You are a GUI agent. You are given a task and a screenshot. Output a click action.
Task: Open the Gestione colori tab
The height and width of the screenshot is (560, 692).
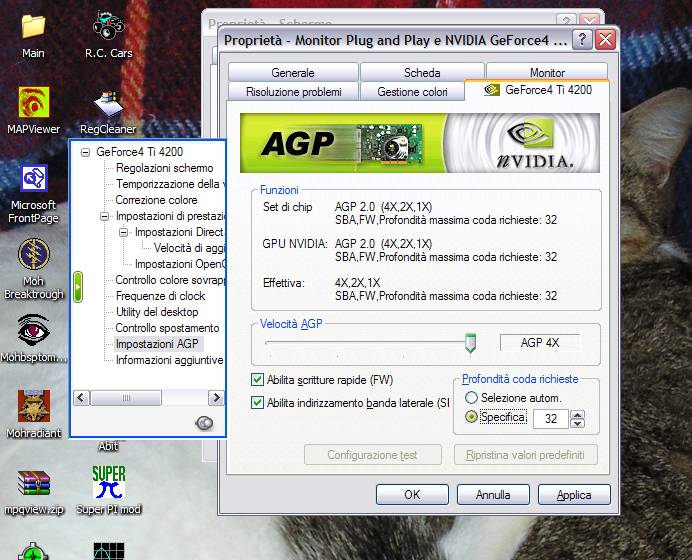(x=412, y=92)
